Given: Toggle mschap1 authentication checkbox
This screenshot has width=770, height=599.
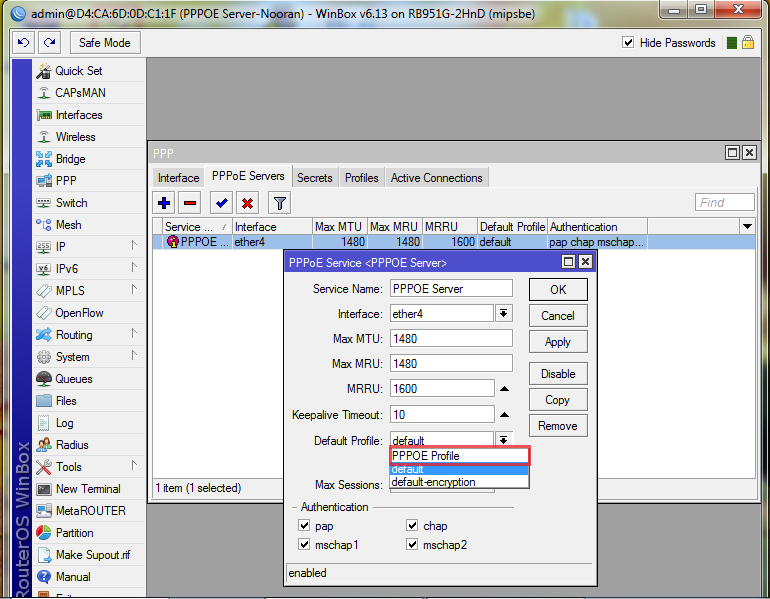Looking at the screenshot, I should (304, 545).
